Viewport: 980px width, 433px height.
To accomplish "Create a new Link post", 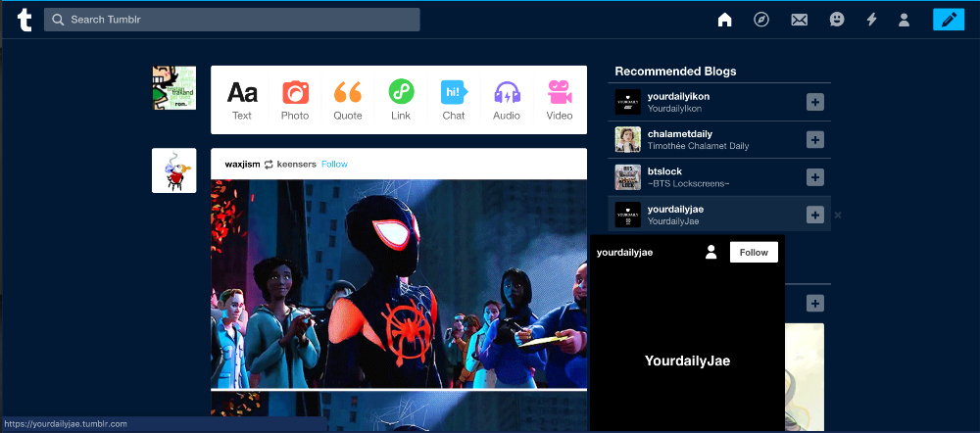I will [x=401, y=100].
